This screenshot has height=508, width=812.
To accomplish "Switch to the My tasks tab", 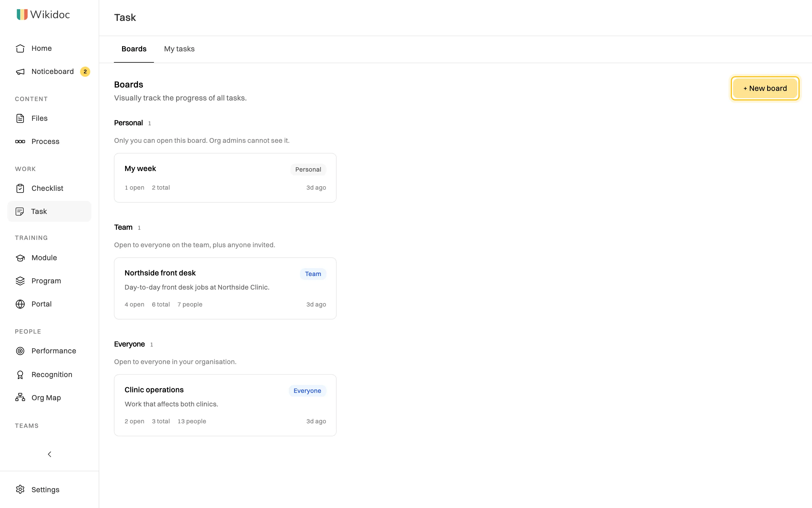I will click(179, 49).
